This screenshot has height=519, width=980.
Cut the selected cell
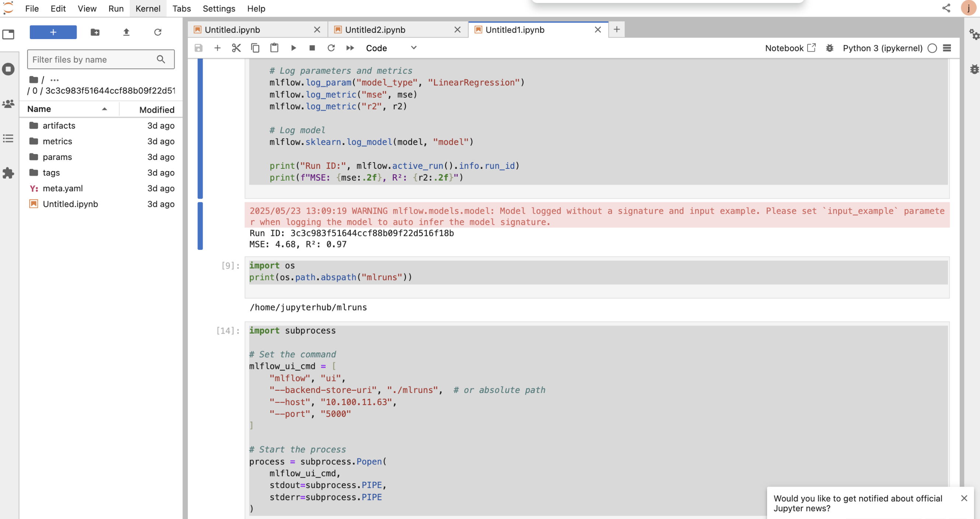(236, 48)
